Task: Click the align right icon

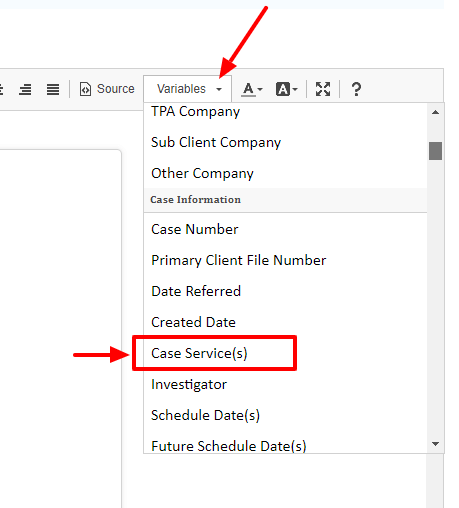Action: click(x=25, y=89)
